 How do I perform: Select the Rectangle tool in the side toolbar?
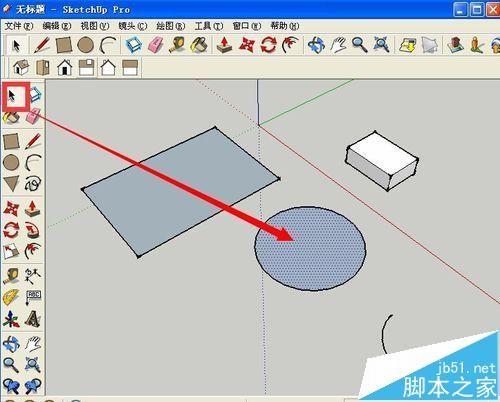(11, 141)
